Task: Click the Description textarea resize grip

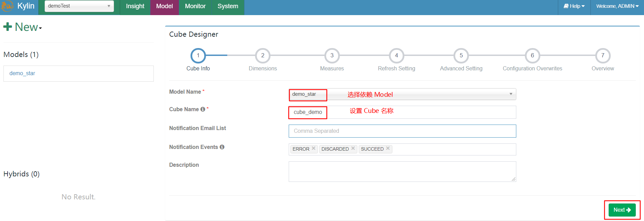Action: pos(514,179)
